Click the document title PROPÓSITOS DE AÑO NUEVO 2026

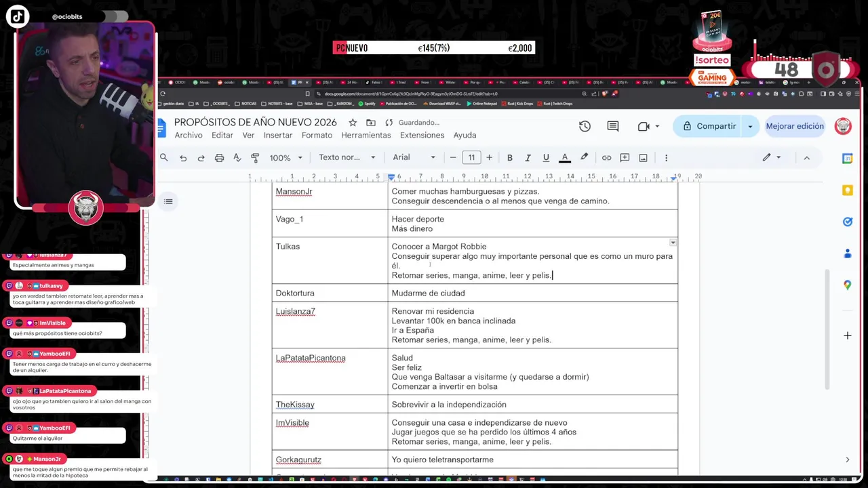[256, 123]
